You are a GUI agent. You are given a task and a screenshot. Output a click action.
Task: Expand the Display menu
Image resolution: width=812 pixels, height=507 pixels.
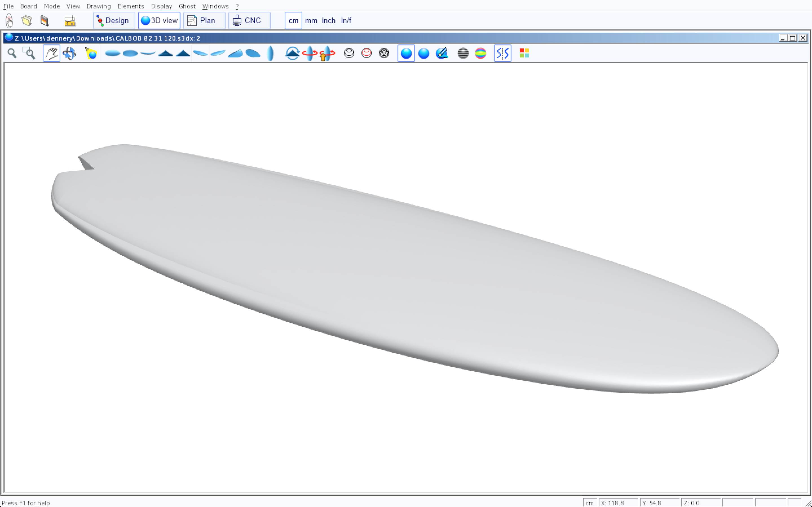click(x=161, y=6)
